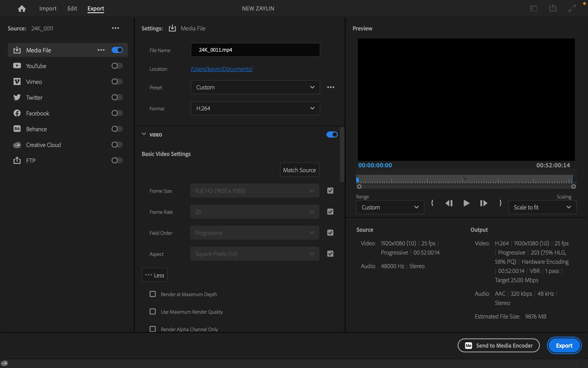Uncheck Frame Size match source checkbox
Screen dimensions: 588x368
330,191
